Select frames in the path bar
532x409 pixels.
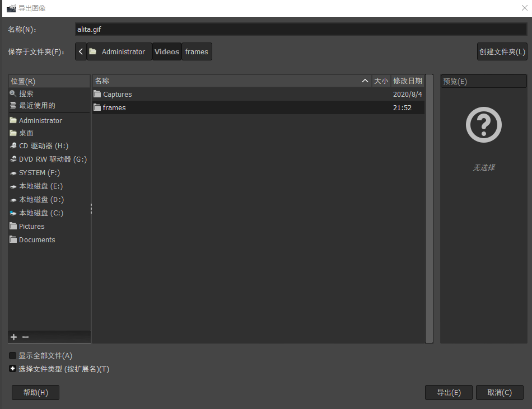[197, 51]
